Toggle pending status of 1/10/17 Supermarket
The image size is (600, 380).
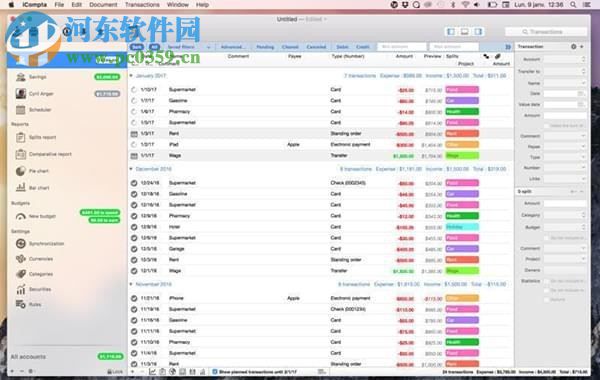point(134,90)
